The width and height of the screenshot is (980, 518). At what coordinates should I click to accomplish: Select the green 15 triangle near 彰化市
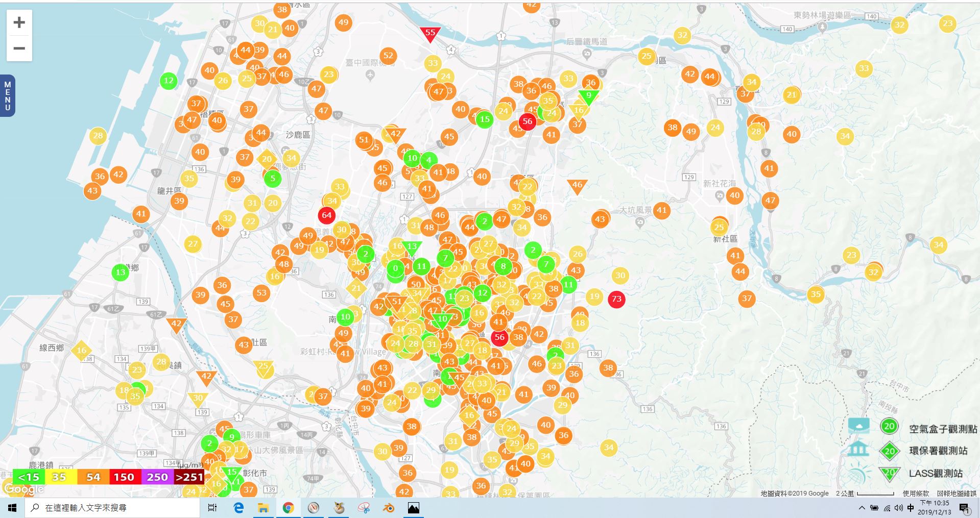[232, 473]
